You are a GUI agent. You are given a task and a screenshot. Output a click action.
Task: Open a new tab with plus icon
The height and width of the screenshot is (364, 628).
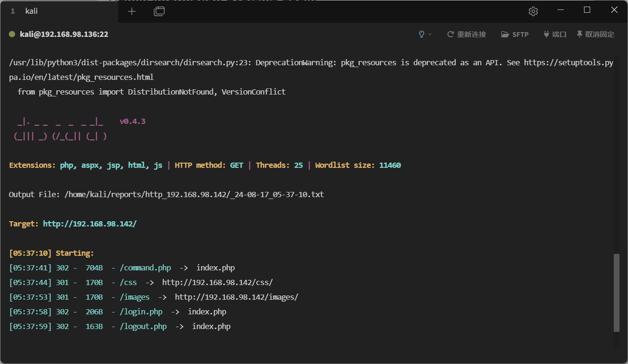pos(131,11)
